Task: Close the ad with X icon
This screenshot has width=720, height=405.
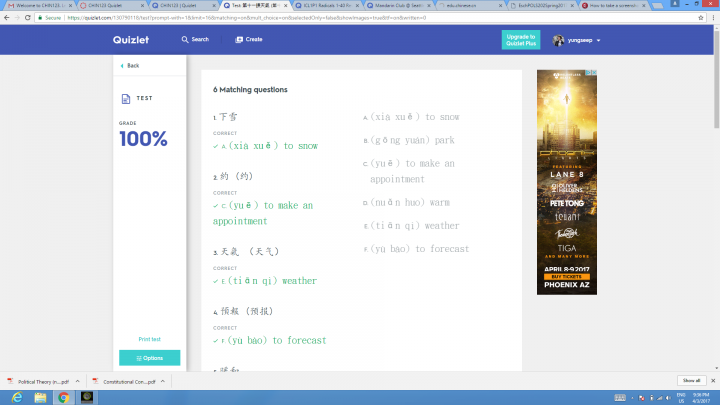Action: click(594, 73)
